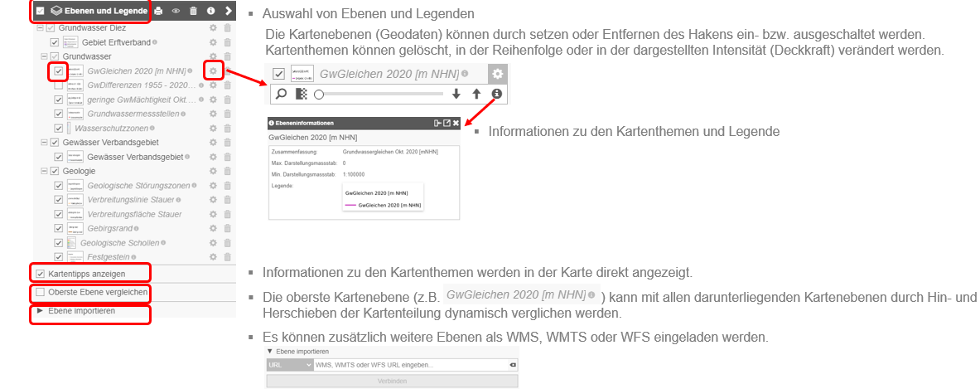Open gear settings for Gewässer Verbandsgebiet group
The image size is (980, 389).
[213, 143]
